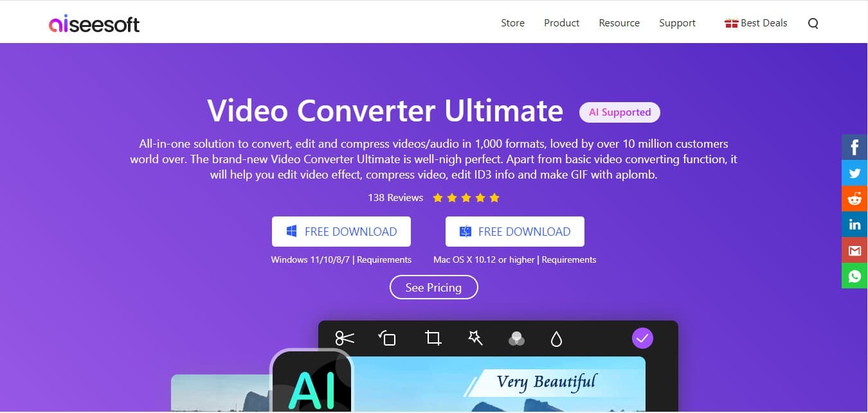Open the Store menu item
868x413 pixels.
512,23
